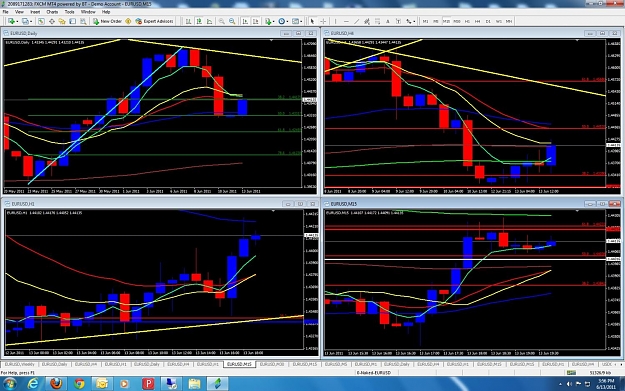Switch to the EURUSD,Weekly chart tab
Image resolution: width=625 pixels, height=391 pixels.
point(19,364)
